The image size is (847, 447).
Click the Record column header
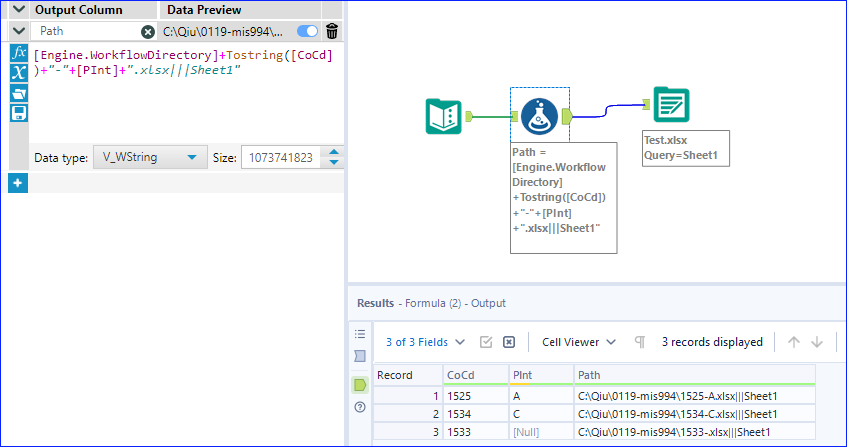pyautogui.click(x=408, y=375)
